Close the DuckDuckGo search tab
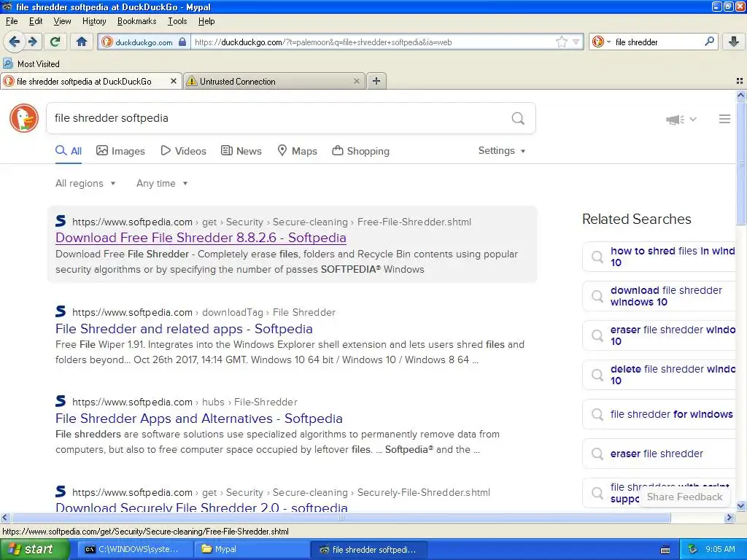 click(174, 82)
